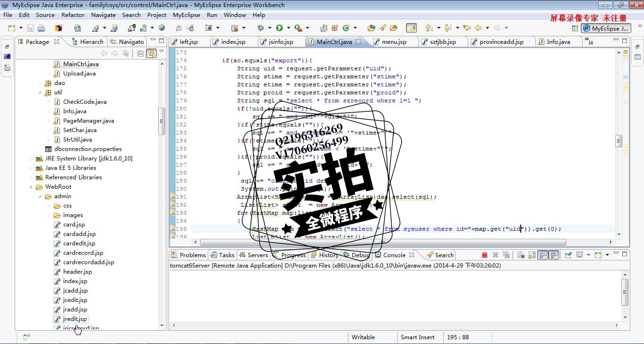
Task: Maximize the editor area
Action: (x=625, y=41)
